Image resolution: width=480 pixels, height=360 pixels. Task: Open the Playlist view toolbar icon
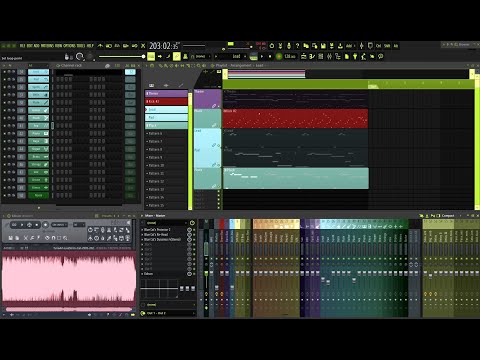pyautogui.click(x=303, y=56)
